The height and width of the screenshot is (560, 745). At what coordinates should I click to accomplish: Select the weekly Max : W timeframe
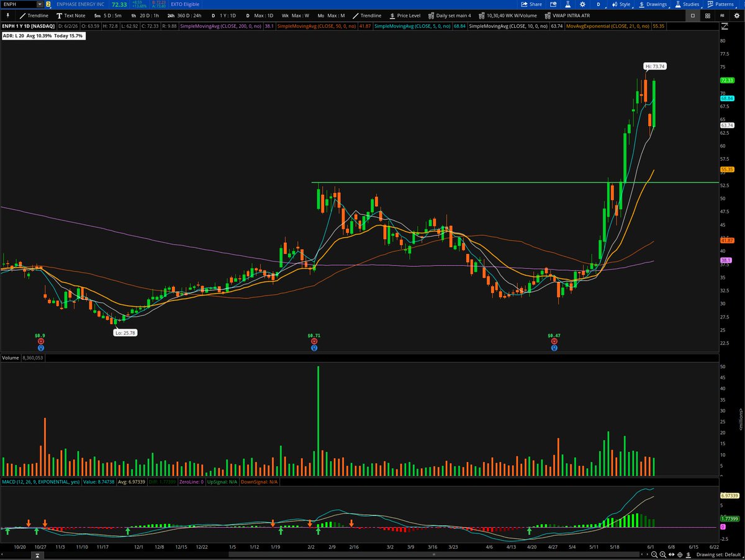coord(296,15)
